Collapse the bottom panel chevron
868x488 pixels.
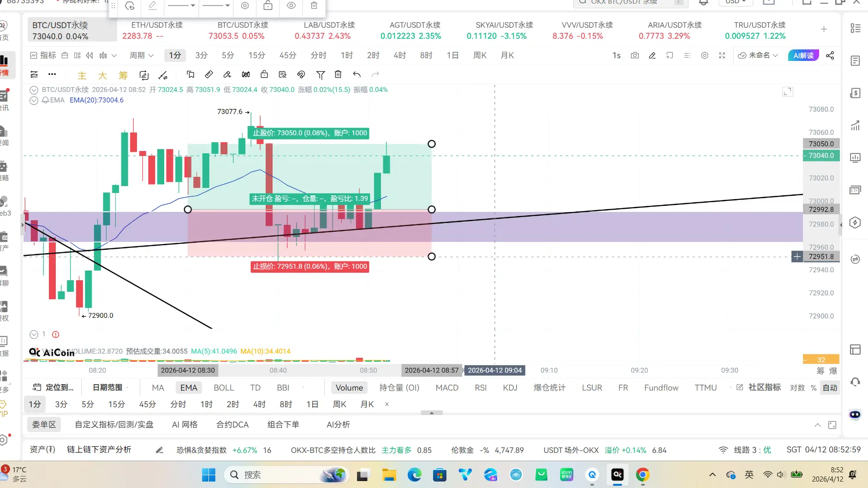click(x=817, y=425)
